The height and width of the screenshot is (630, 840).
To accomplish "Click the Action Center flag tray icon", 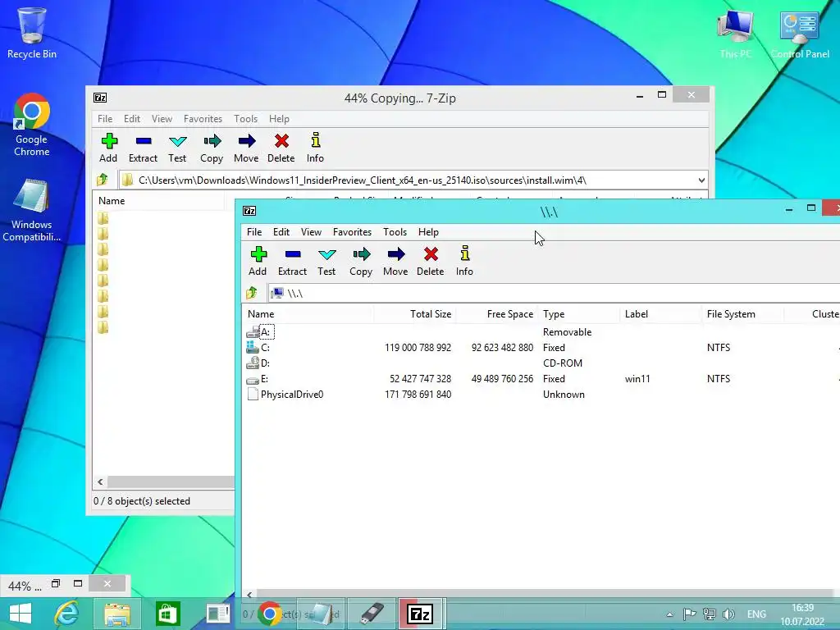I will [689, 614].
